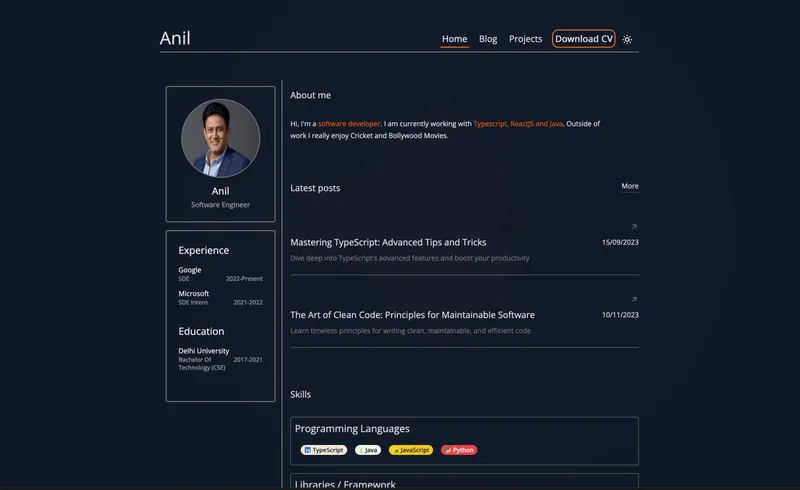Open the arrow icon for Clean Code post

(634, 299)
